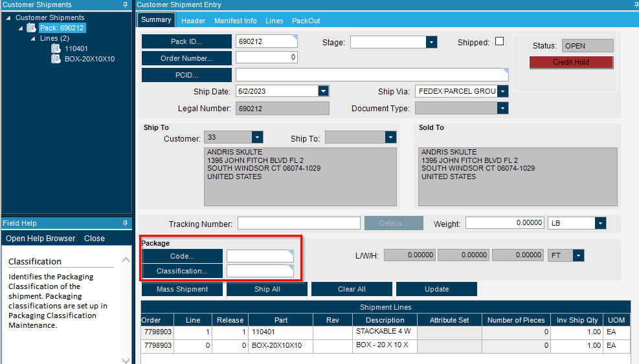The width and height of the screenshot is (639, 364).
Task: Open the Document Type dropdown
Action: [502, 109]
